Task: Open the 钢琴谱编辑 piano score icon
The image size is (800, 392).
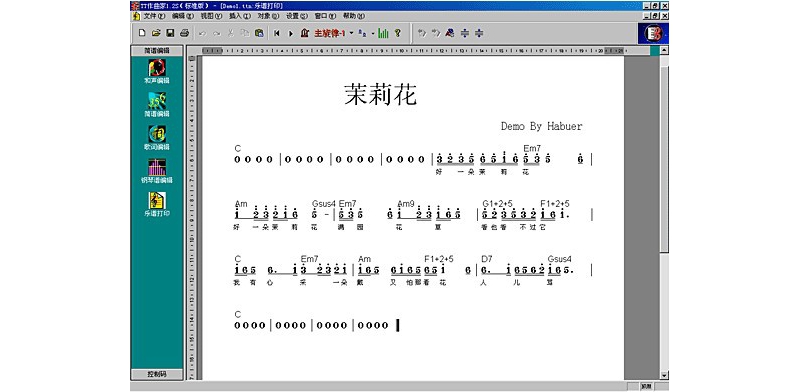Action: click(157, 171)
